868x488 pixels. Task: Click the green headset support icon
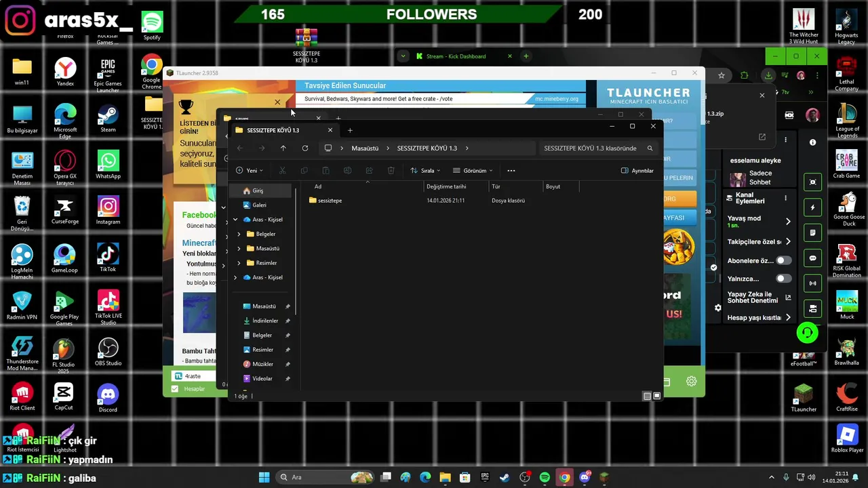807,333
